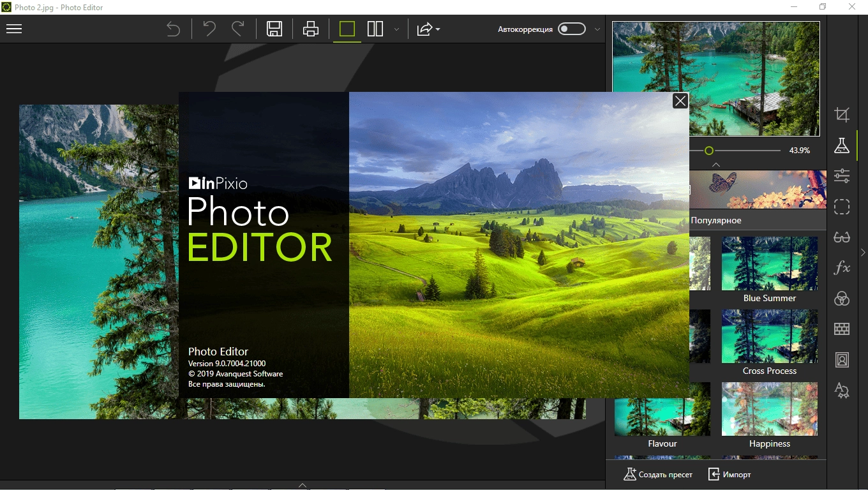Viewport: 868px width, 490px height.
Task: Redo the last edit
Action: coord(238,29)
